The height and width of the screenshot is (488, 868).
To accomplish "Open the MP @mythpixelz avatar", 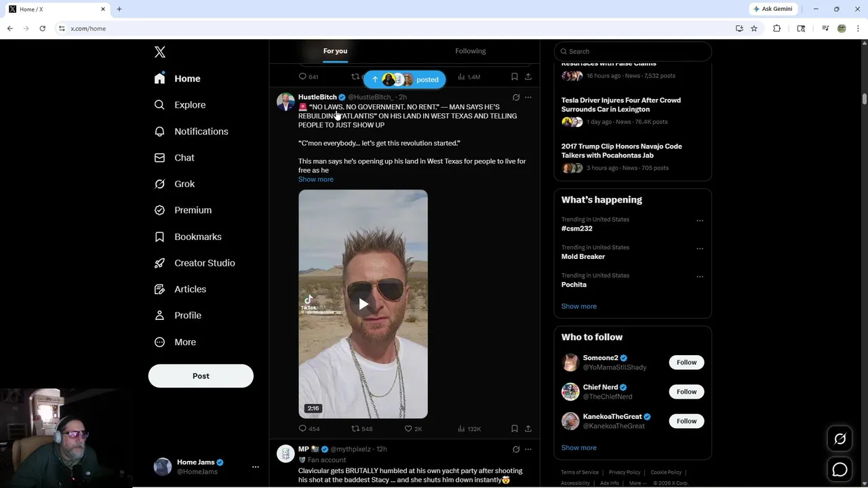I will (285, 453).
